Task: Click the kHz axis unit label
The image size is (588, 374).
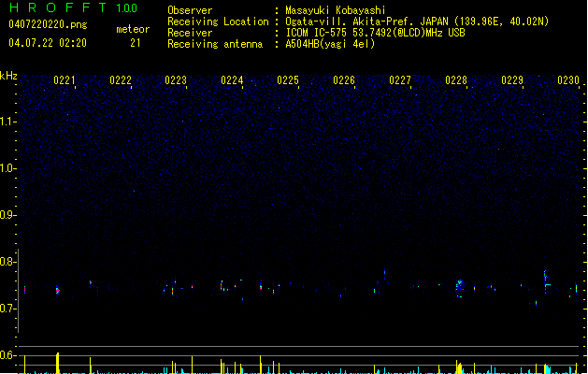Action: tap(8, 76)
